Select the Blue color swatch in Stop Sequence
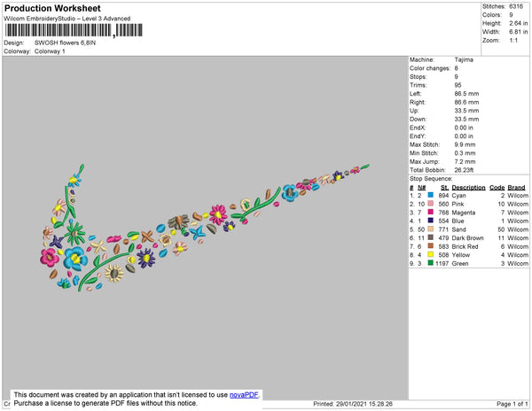The width and height of the screenshot is (532, 411). tap(431, 221)
